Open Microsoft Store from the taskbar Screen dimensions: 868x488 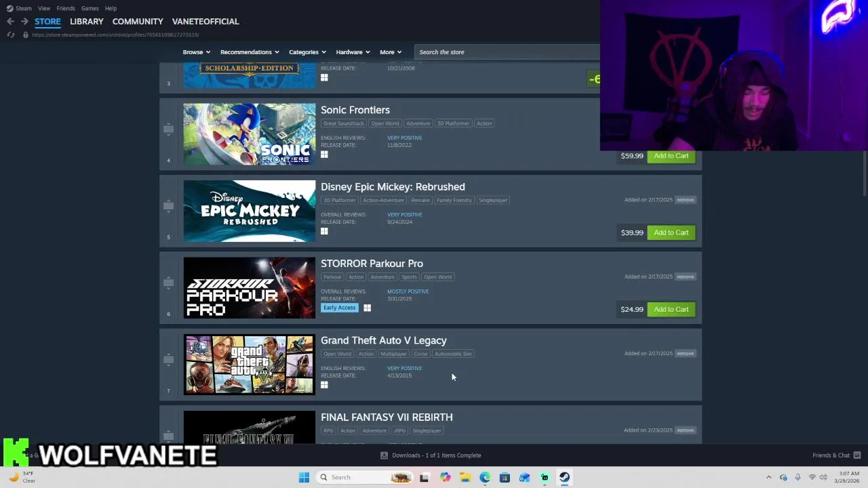505,477
